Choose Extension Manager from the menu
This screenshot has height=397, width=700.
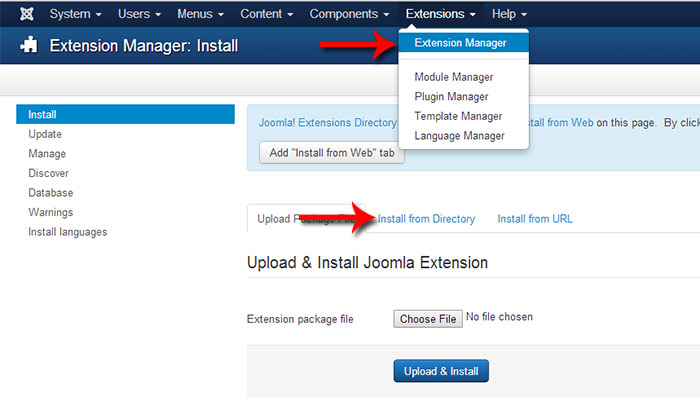pos(463,43)
